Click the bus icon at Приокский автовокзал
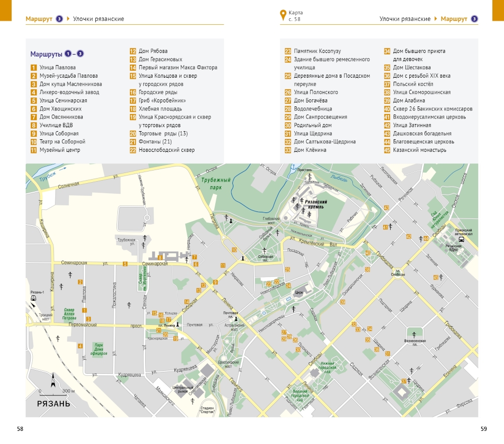 coord(460,239)
